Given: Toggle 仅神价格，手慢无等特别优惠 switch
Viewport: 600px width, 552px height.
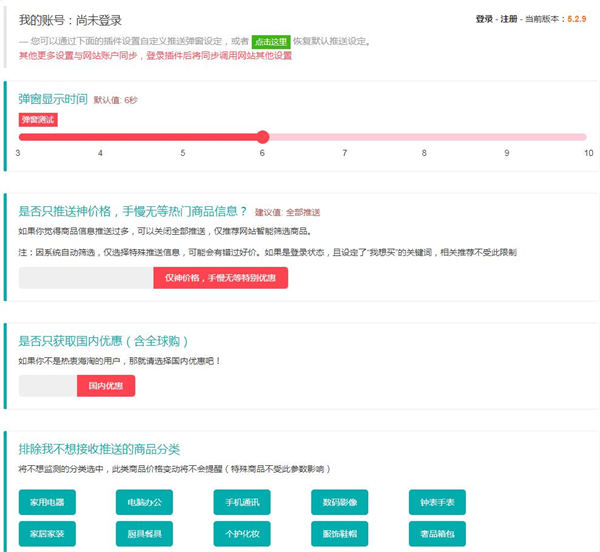Looking at the screenshot, I should (x=220, y=277).
